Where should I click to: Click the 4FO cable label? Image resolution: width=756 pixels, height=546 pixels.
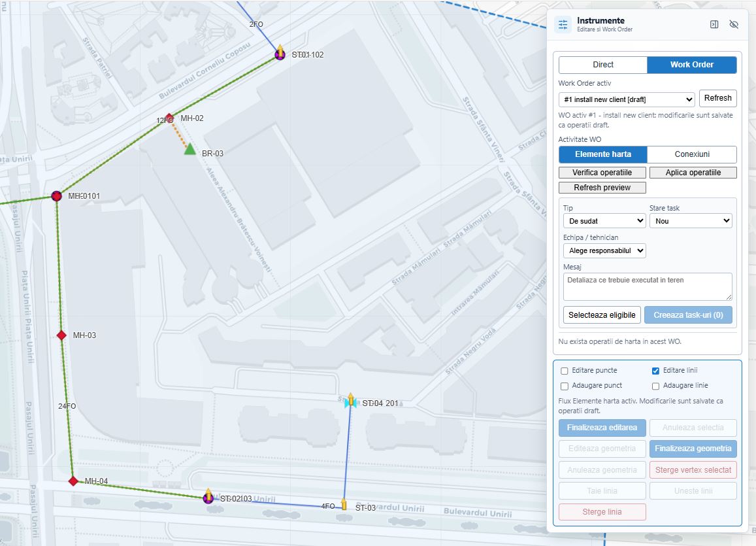click(x=328, y=506)
